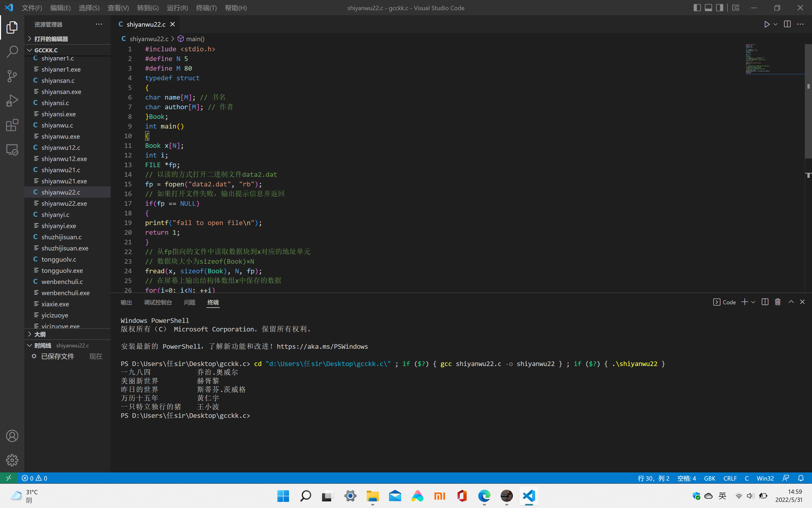The image size is (812, 508).
Task: Show errors and warnings in status bar
Action: tap(35, 478)
